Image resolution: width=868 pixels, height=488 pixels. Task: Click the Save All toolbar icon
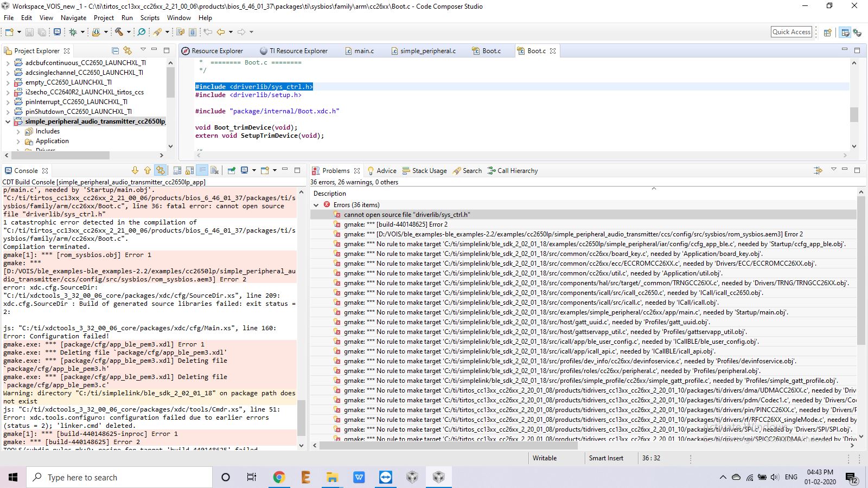pos(42,33)
